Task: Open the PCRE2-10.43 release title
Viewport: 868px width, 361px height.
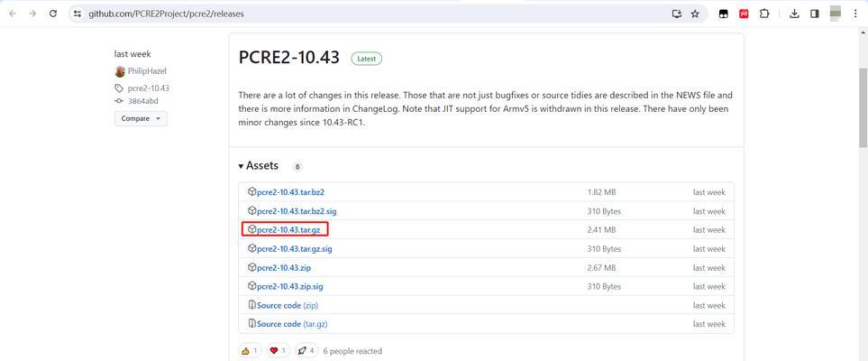Action: [x=288, y=58]
